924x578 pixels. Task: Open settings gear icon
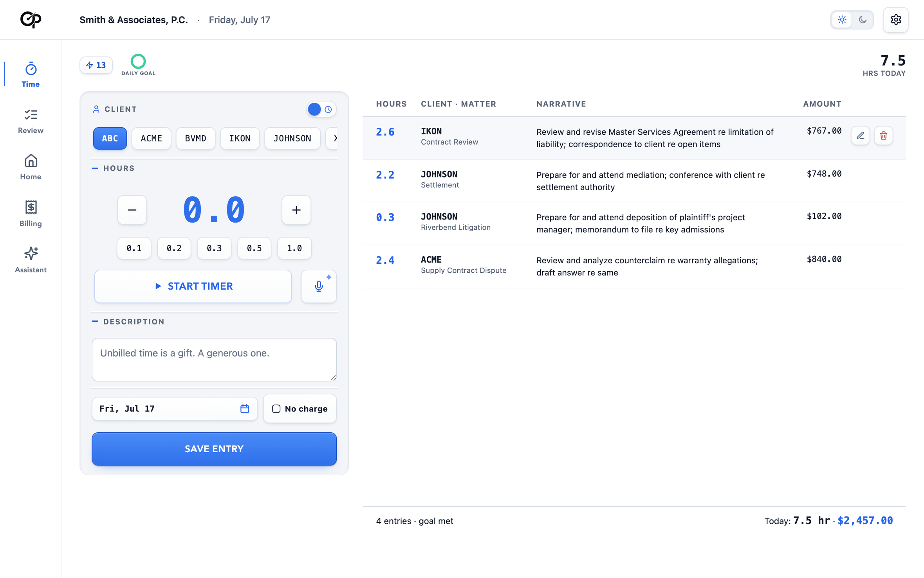click(895, 20)
